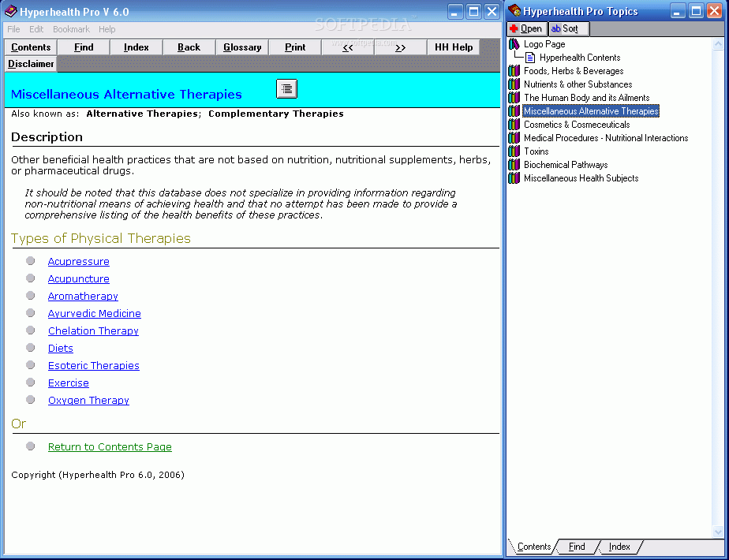Select Toxins topic in tree
The width and height of the screenshot is (729, 560).
pyautogui.click(x=536, y=151)
